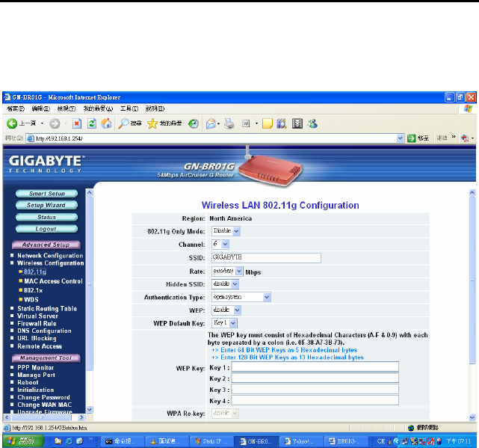Switch to Static IP taskbar window
Image resolution: width=479 pixels, height=448 pixels.
pos(211,441)
